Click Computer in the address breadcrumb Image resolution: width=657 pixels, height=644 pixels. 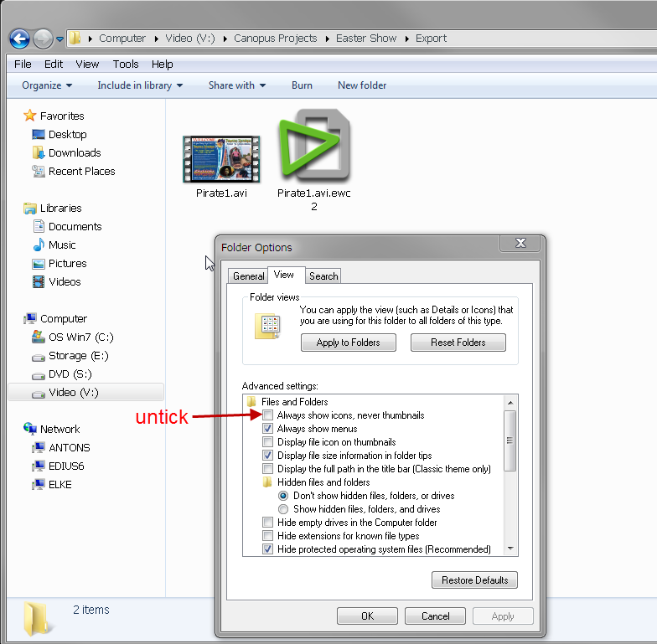point(122,39)
